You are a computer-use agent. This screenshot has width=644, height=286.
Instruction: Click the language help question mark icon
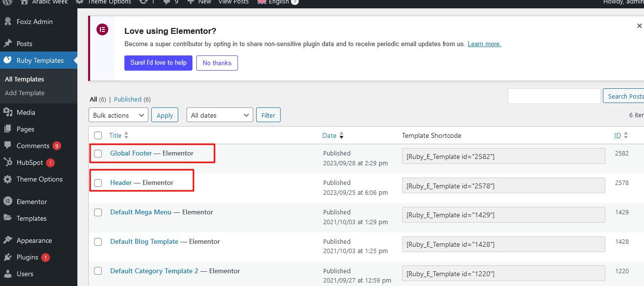(x=294, y=2)
